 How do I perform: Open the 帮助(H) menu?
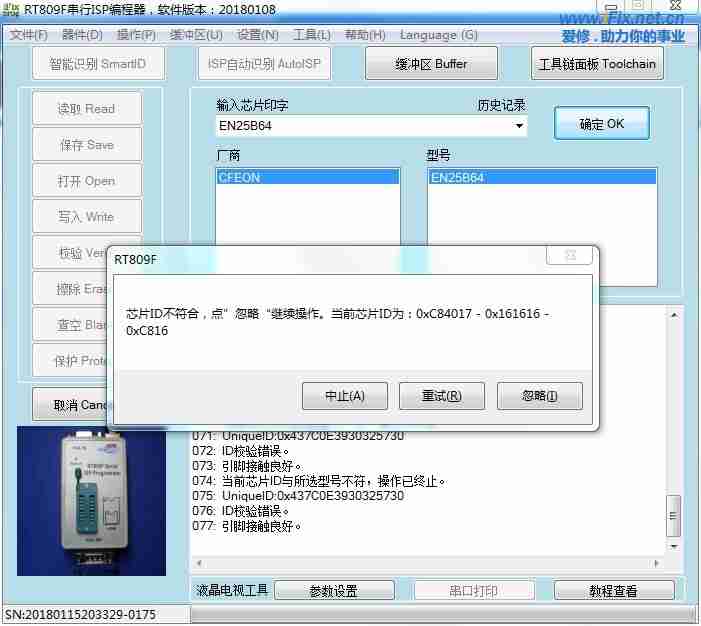(365, 35)
